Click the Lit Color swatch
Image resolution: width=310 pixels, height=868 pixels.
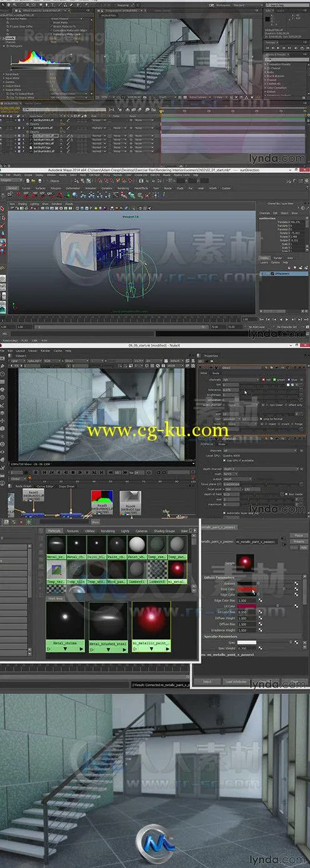[x=246, y=605]
